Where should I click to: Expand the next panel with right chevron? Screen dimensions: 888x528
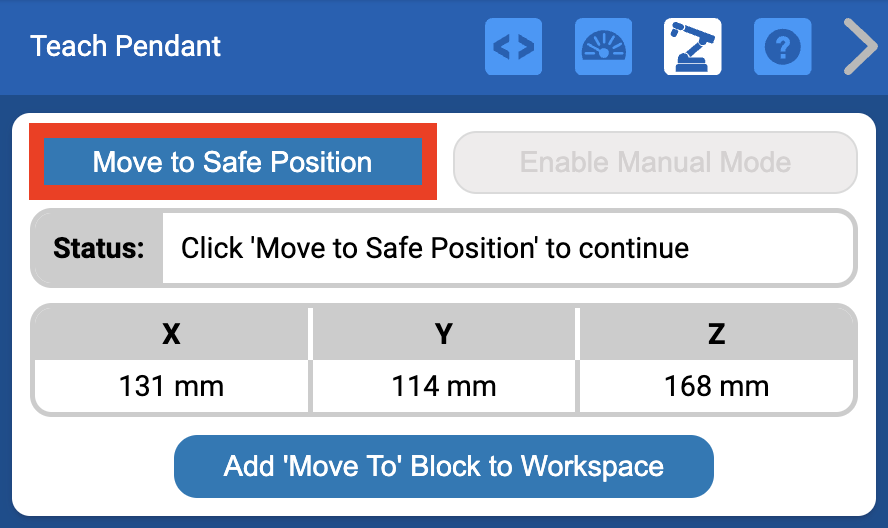click(x=859, y=47)
